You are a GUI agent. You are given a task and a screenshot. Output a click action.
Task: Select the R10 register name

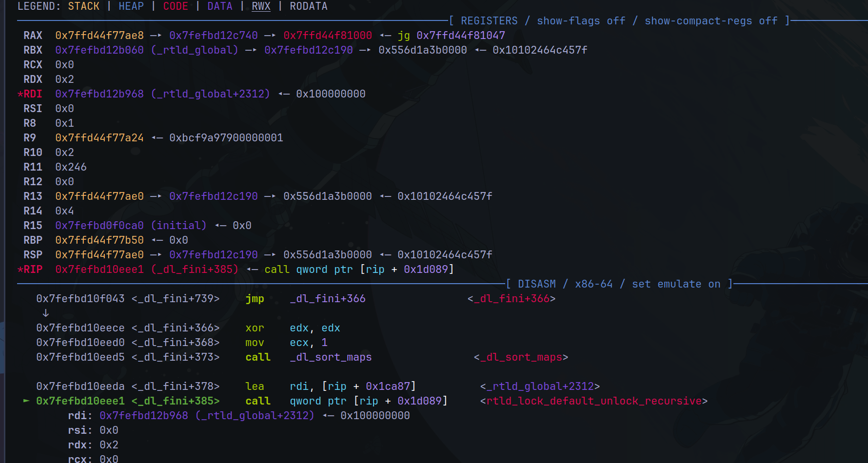pyautogui.click(x=33, y=153)
